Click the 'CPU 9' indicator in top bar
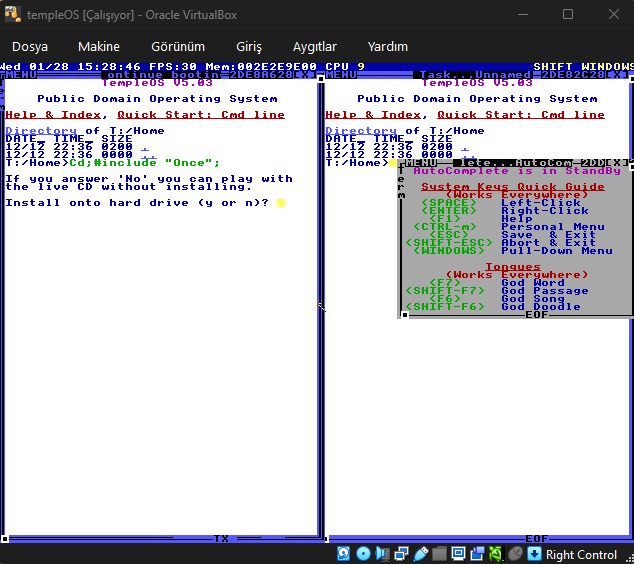This screenshot has width=634, height=564. point(345,66)
